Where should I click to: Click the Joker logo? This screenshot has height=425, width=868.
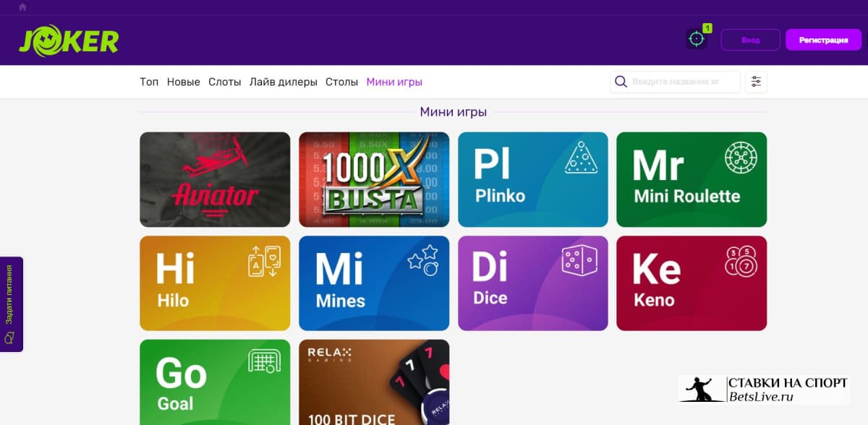coord(69,40)
